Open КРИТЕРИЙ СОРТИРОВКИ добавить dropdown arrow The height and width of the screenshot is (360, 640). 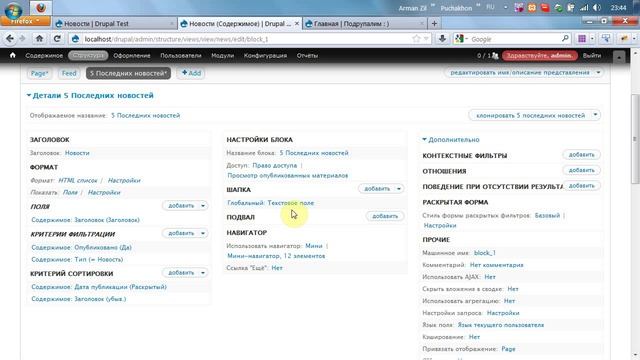[x=203, y=273]
